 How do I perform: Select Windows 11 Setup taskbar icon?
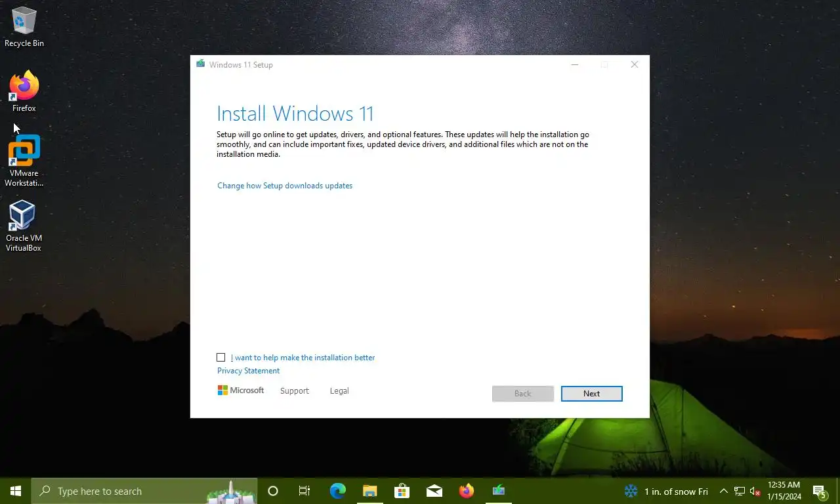pyautogui.click(x=499, y=491)
